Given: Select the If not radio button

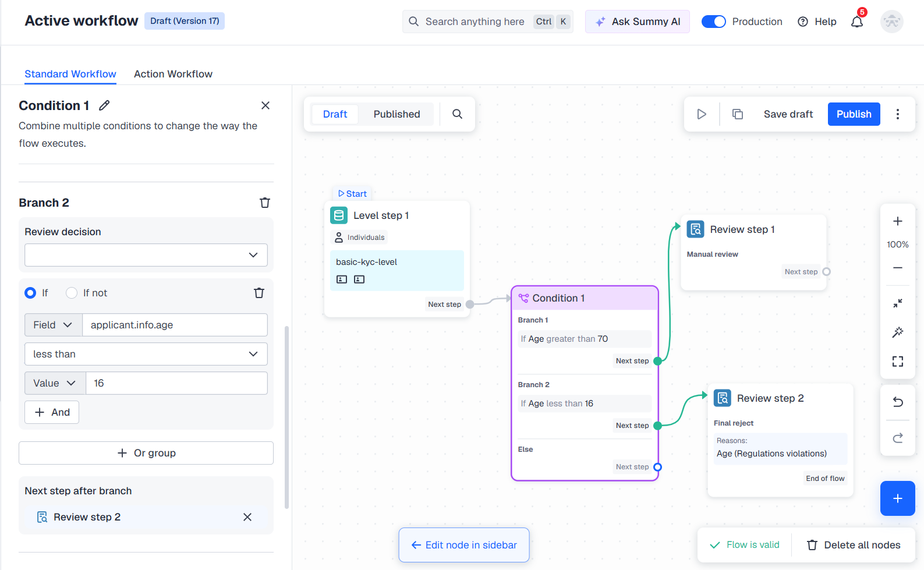Looking at the screenshot, I should tap(72, 293).
